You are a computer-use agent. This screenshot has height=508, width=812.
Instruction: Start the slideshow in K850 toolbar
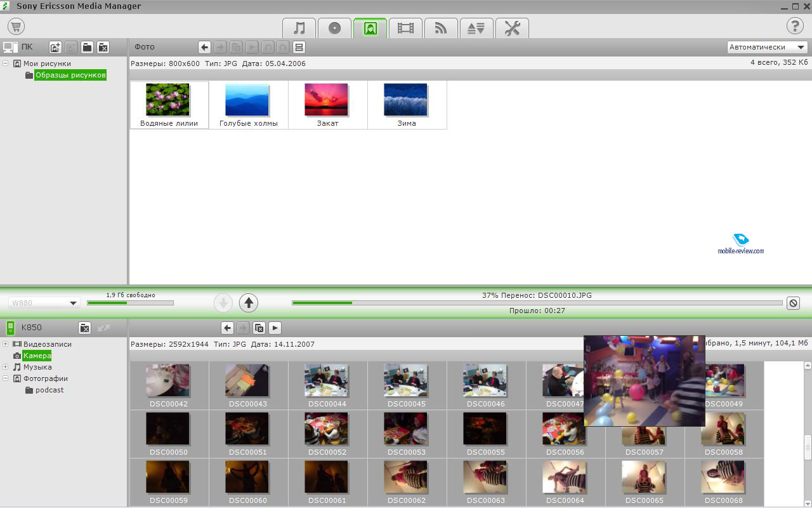tap(275, 328)
